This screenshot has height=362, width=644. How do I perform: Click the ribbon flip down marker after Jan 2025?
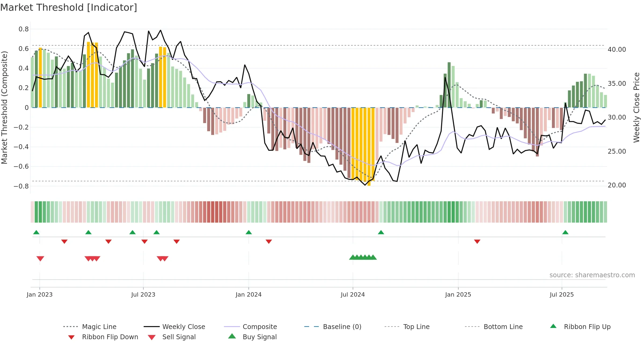477,242
